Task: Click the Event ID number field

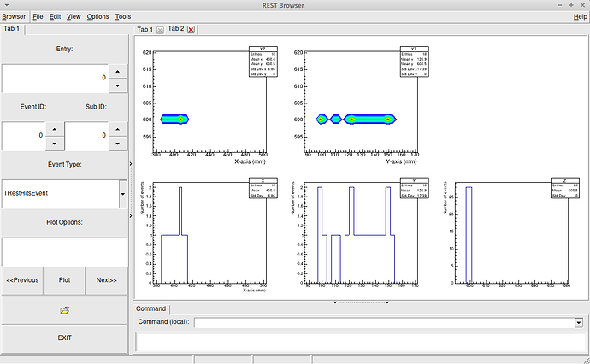Action: pyautogui.click(x=24, y=136)
